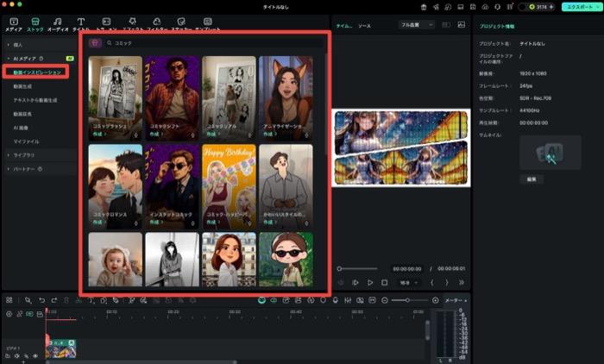Switch to the ソース preview tab
Viewport: 604px width, 364px height.
click(x=364, y=26)
